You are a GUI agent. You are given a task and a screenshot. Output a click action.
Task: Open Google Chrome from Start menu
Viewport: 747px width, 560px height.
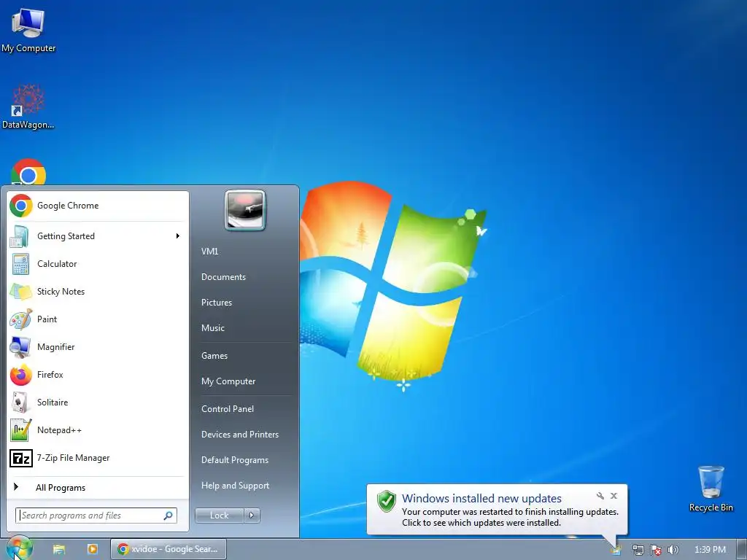pos(97,206)
